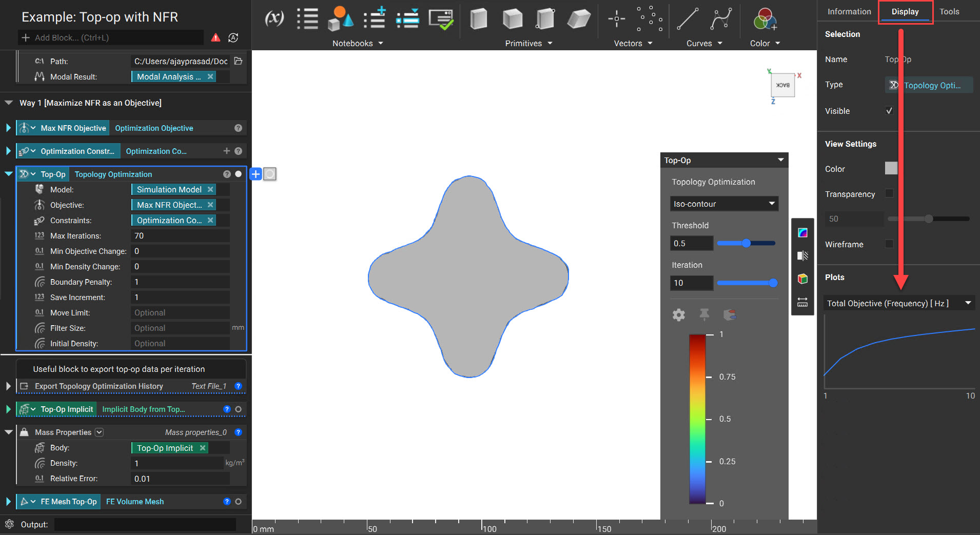The height and width of the screenshot is (535, 980).
Task: Toggle visibility circle on Top-Op block
Action: click(x=238, y=174)
